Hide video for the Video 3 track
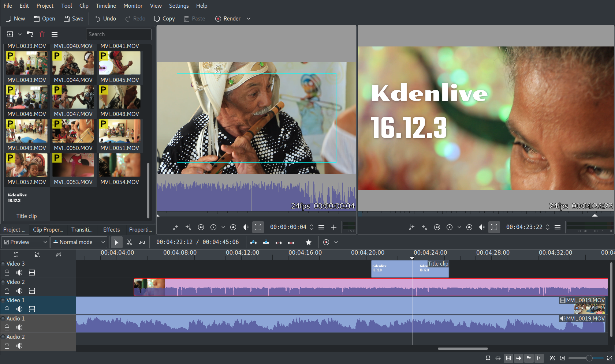This screenshot has width=615, height=364. click(32, 273)
